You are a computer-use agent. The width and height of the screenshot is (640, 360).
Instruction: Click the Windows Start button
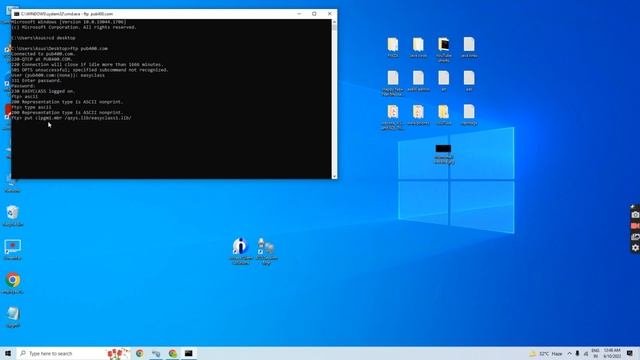coord(8,353)
